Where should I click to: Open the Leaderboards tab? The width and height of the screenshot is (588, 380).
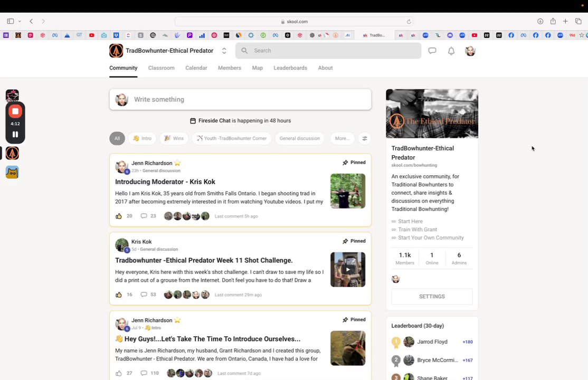point(290,68)
